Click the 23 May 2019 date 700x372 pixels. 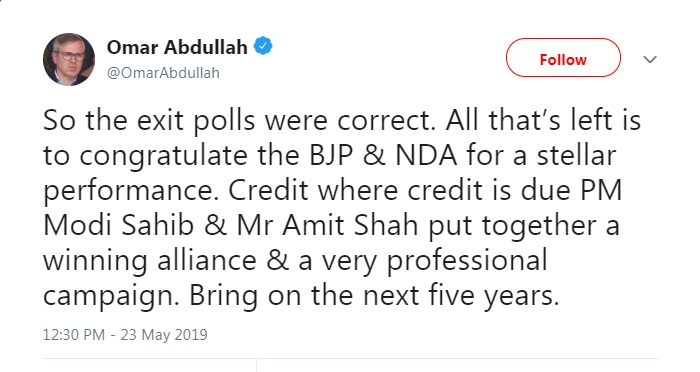point(164,334)
